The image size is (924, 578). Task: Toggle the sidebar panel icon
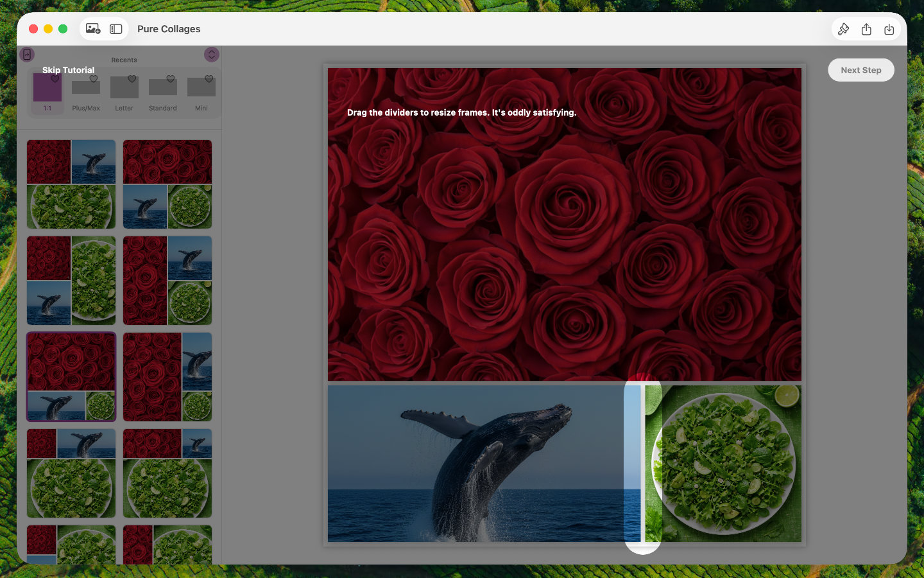pyautogui.click(x=116, y=29)
